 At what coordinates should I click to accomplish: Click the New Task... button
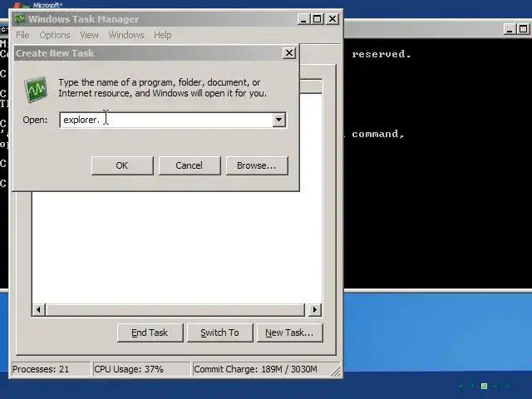[289, 332]
